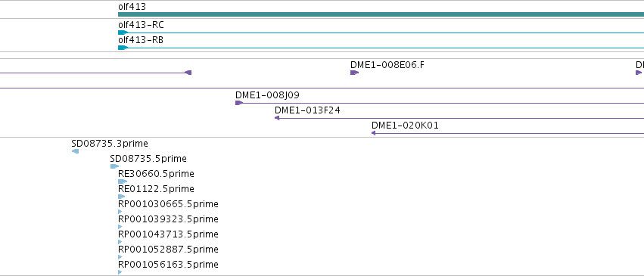Select the DME1-008E06.F feature arrow

(354, 73)
